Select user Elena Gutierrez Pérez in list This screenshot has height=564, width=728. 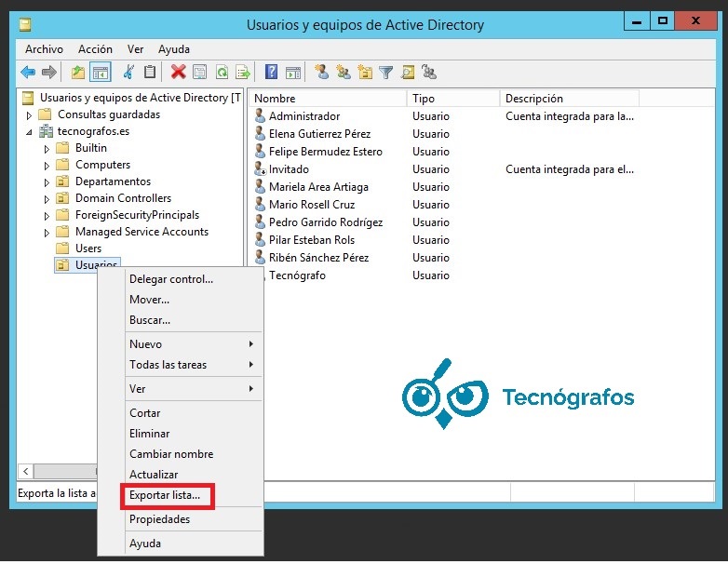pyautogui.click(x=319, y=134)
